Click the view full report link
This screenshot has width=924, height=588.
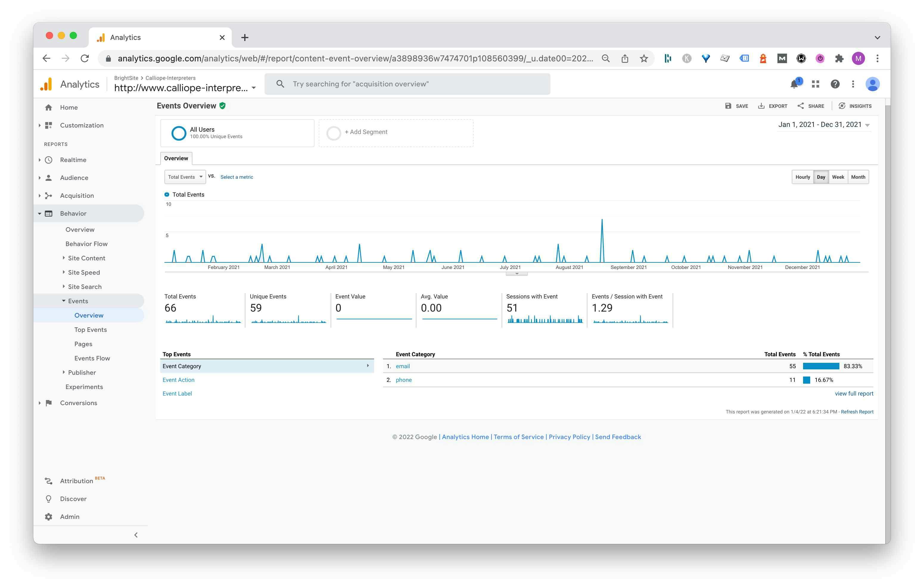click(x=854, y=393)
